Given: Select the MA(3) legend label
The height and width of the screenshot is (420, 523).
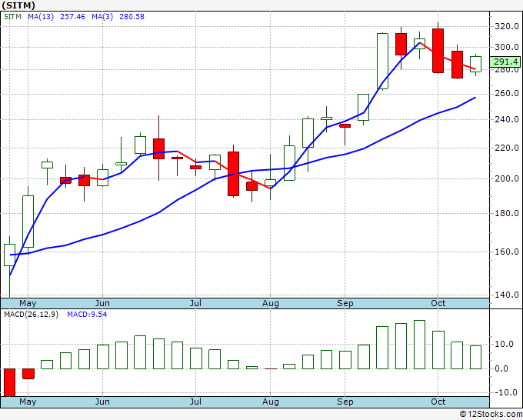Looking at the screenshot, I should point(102,17).
